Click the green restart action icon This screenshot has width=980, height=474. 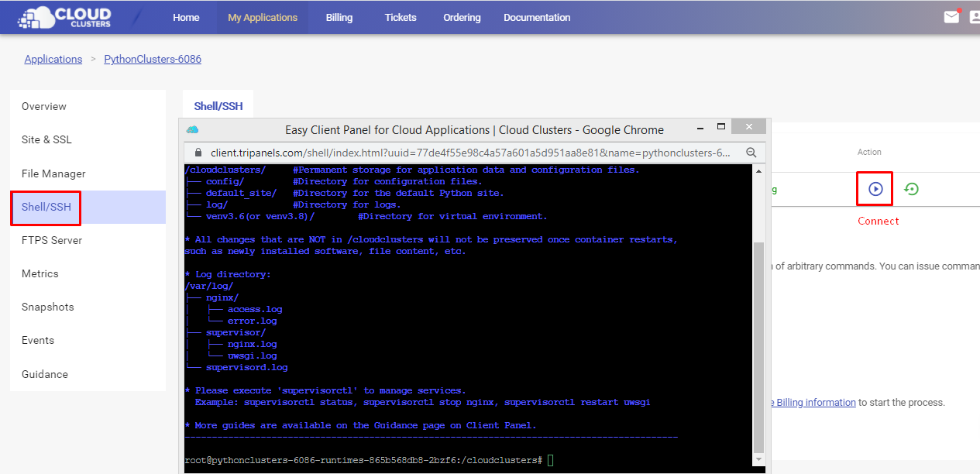coord(911,189)
